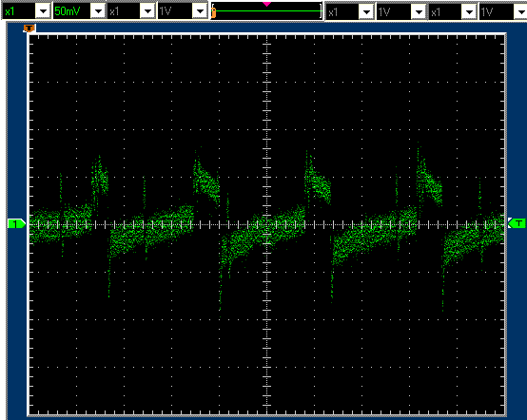Expand the 50mV voltage range dropdown arrow
Image resolution: width=527 pixels, height=420 pixels.
pos(98,11)
